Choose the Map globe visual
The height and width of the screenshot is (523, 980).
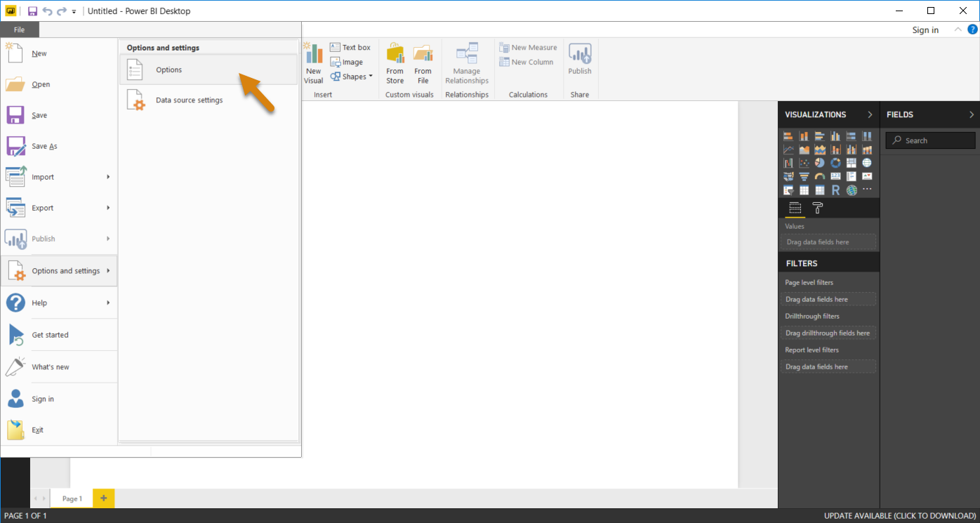(867, 163)
